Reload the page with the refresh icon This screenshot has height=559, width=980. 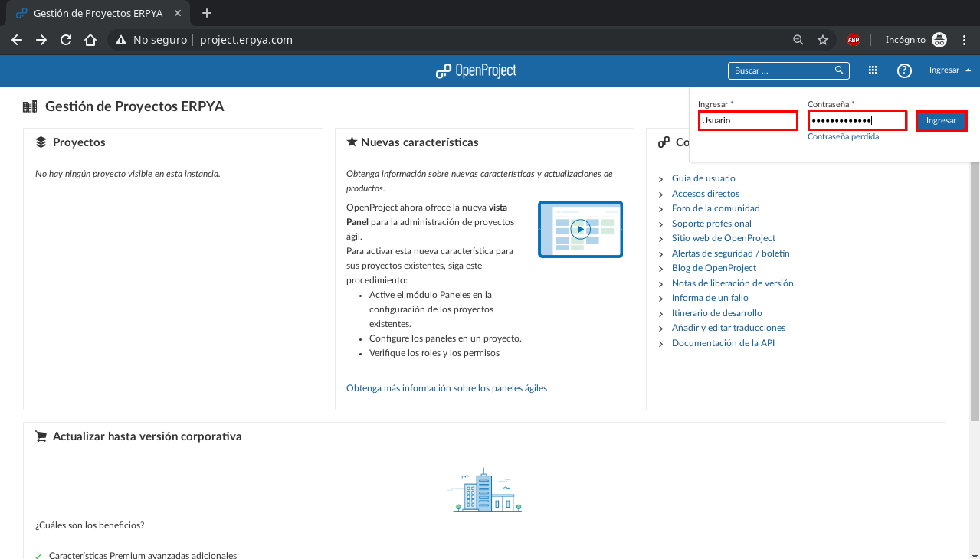click(65, 39)
